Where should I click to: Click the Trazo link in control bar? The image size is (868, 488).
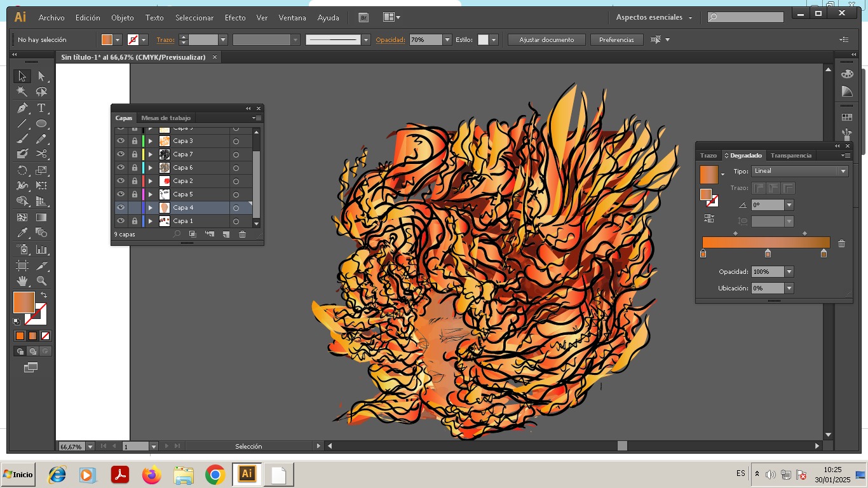pyautogui.click(x=165, y=39)
